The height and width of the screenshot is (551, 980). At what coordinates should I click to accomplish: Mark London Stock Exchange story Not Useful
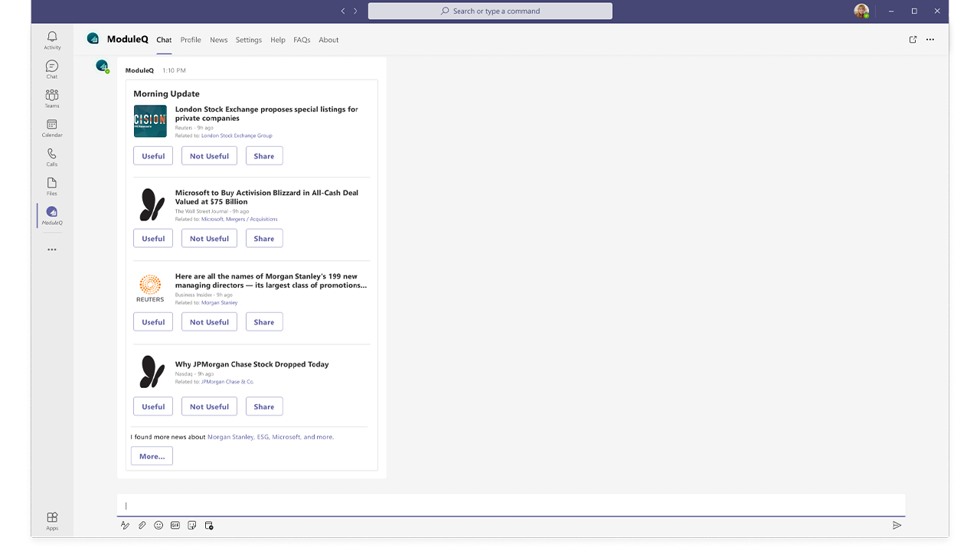coord(209,156)
